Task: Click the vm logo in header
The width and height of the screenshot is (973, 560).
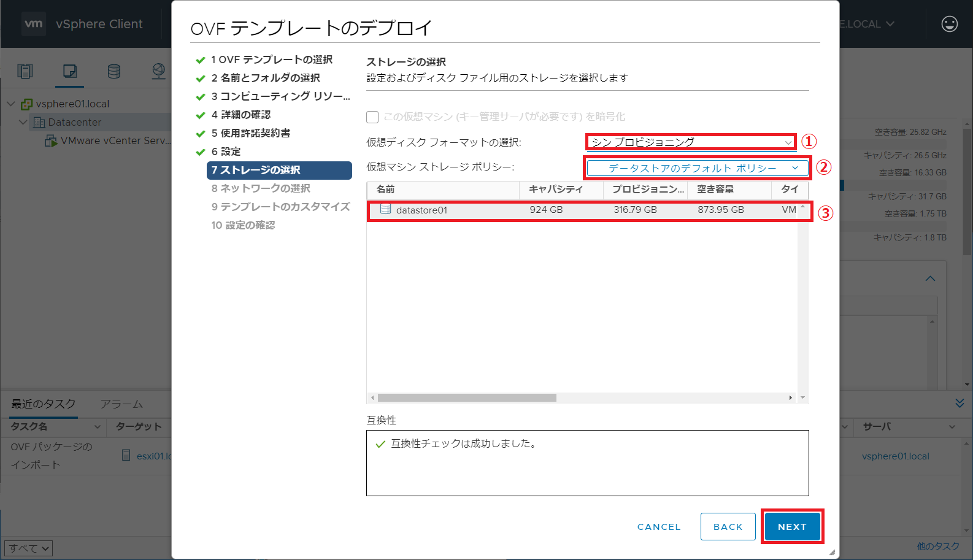Action: coord(34,24)
